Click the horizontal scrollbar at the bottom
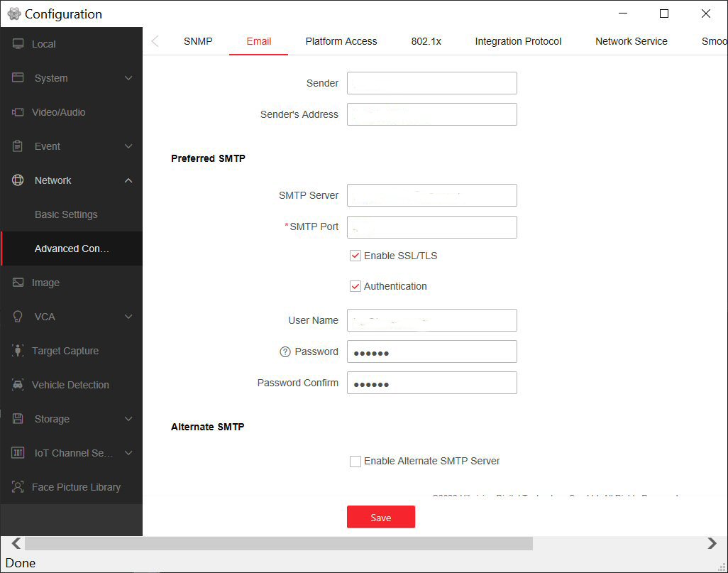Screen dimensions: 728x573 278,543
